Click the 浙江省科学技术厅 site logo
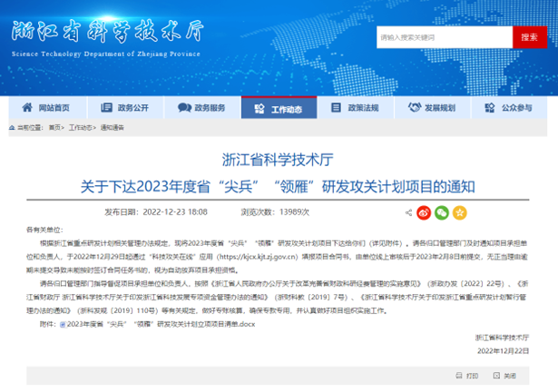 click(x=107, y=32)
